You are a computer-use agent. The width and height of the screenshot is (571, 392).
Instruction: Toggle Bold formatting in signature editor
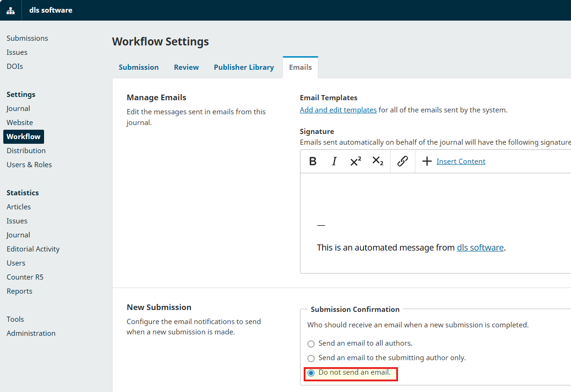(313, 162)
